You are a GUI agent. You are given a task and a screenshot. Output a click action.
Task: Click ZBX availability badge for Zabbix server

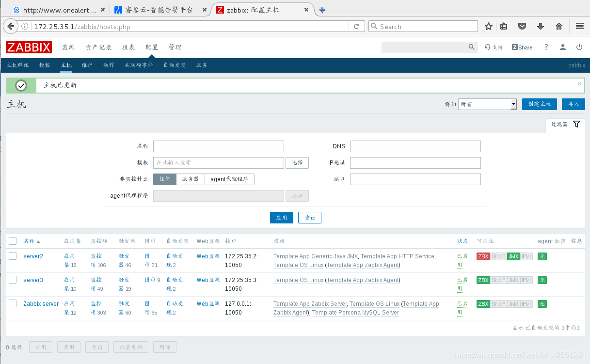tap(483, 304)
